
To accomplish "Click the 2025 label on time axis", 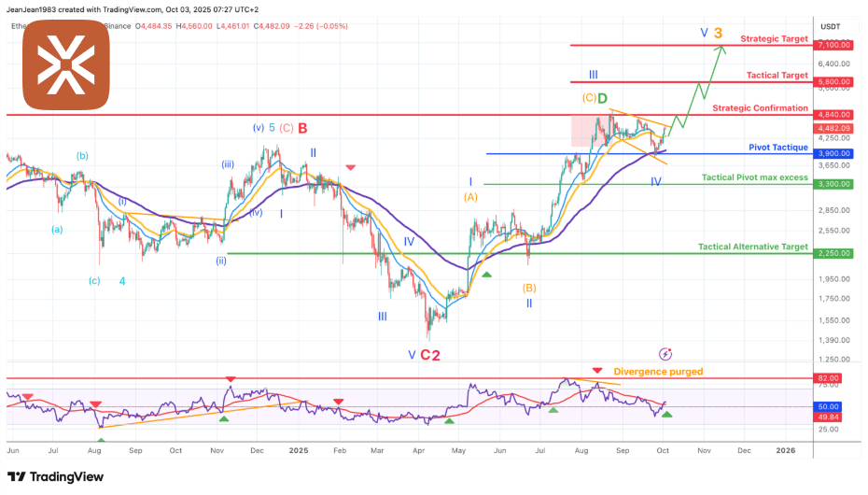I will (x=300, y=449).
